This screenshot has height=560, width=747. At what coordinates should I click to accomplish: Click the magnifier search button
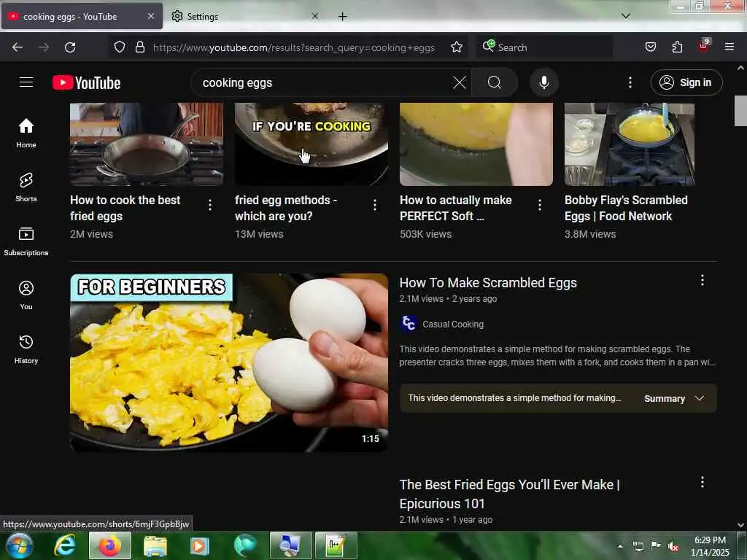pyautogui.click(x=495, y=82)
